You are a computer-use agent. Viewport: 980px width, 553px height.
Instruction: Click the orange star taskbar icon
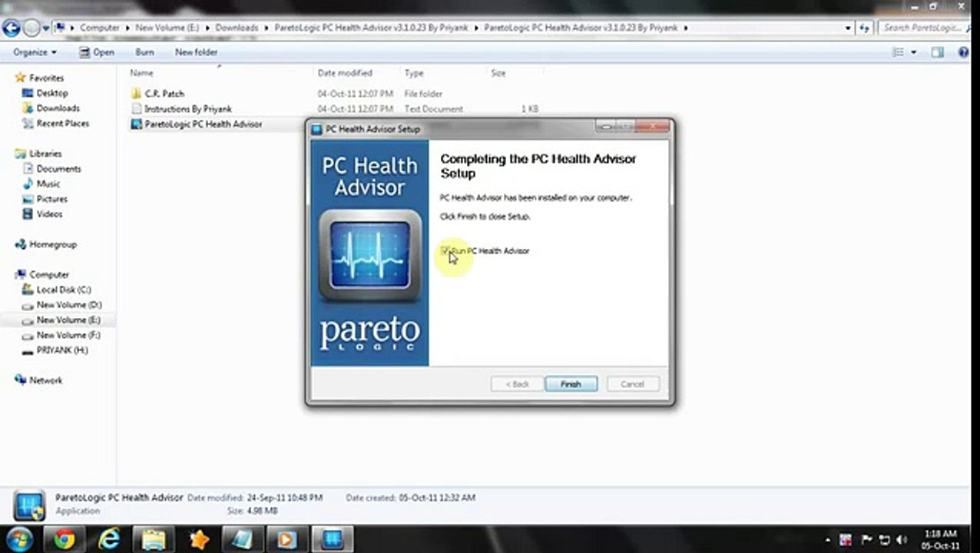(x=198, y=539)
